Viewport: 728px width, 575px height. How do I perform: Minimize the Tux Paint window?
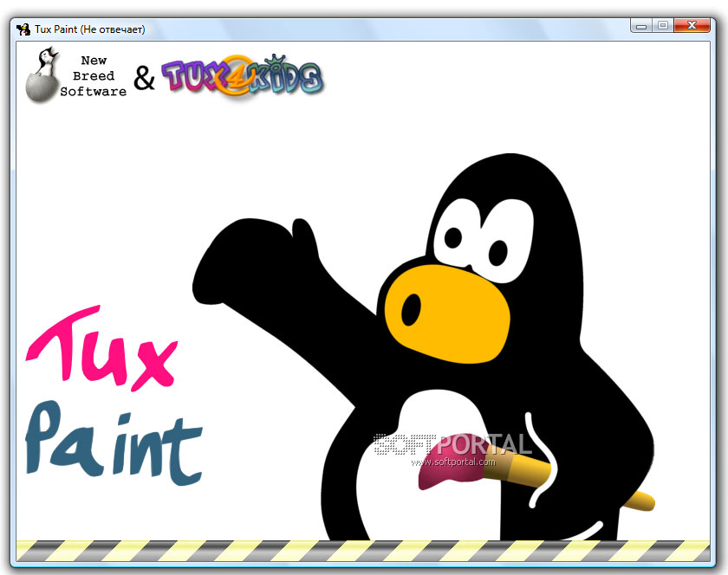pyautogui.click(x=641, y=25)
